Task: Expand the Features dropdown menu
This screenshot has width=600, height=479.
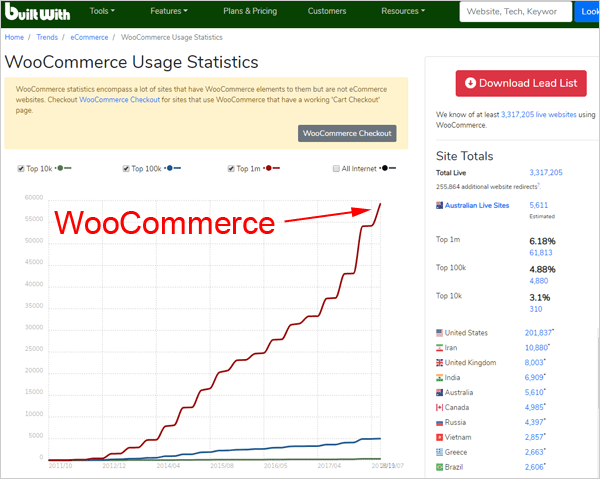Action: pyautogui.click(x=169, y=11)
